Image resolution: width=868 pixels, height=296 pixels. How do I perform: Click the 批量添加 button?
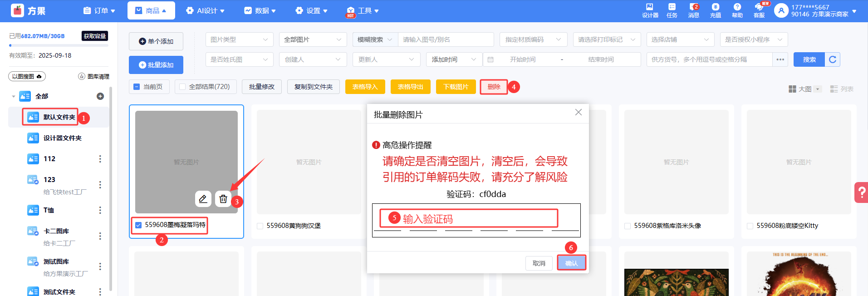coord(156,65)
